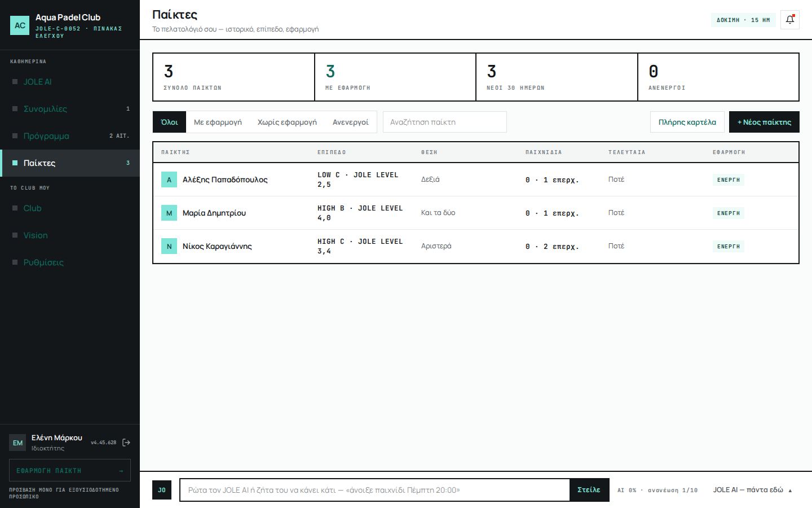Viewport: 812px width, 508px height.
Task: Click avatar A of Αλέξης Παπαδόπουλος
Action: pyautogui.click(x=169, y=180)
